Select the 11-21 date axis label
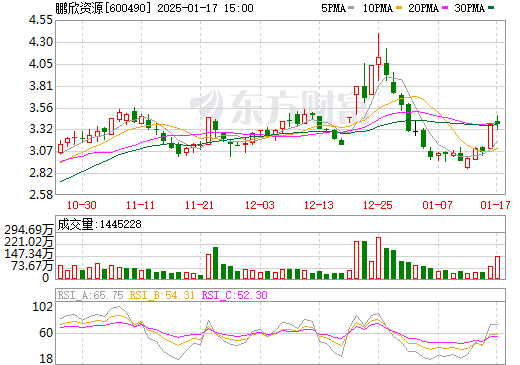Viewport: 520px width, 365px height. (x=199, y=205)
